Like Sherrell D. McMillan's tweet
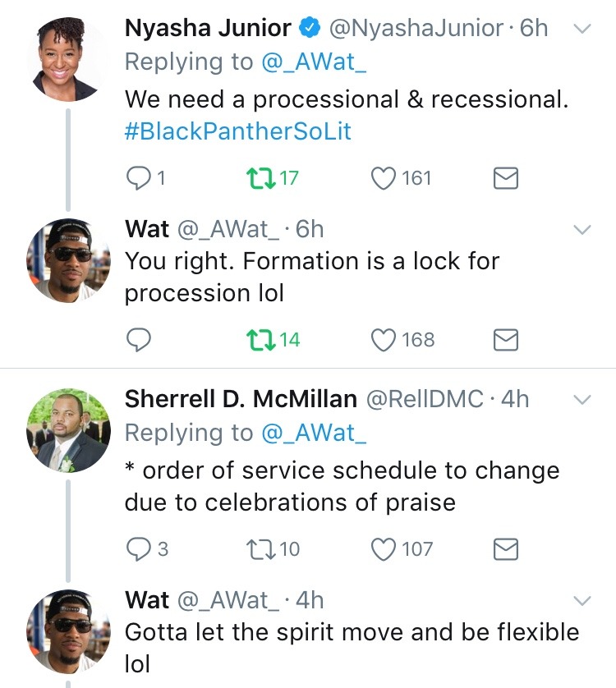The width and height of the screenshot is (616, 688). (x=384, y=548)
